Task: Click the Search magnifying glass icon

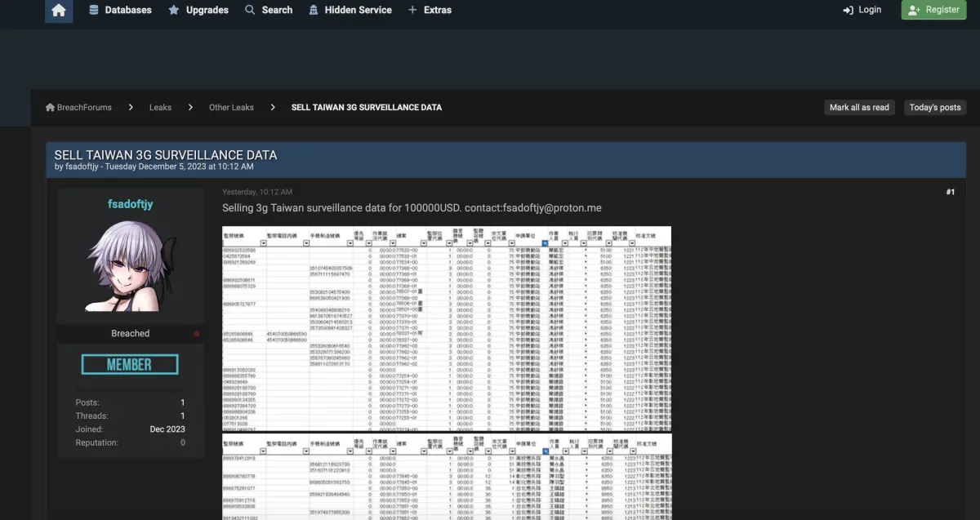Action: [250, 10]
